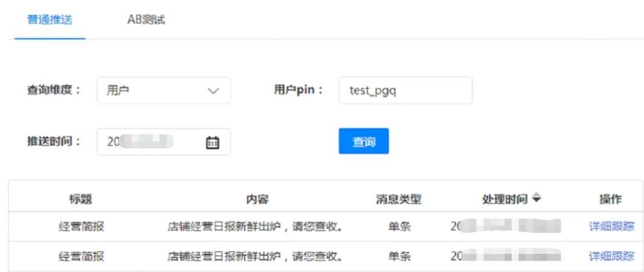644x272 pixels.
Task: Click 单条 message type in first row
Action: pos(399,226)
